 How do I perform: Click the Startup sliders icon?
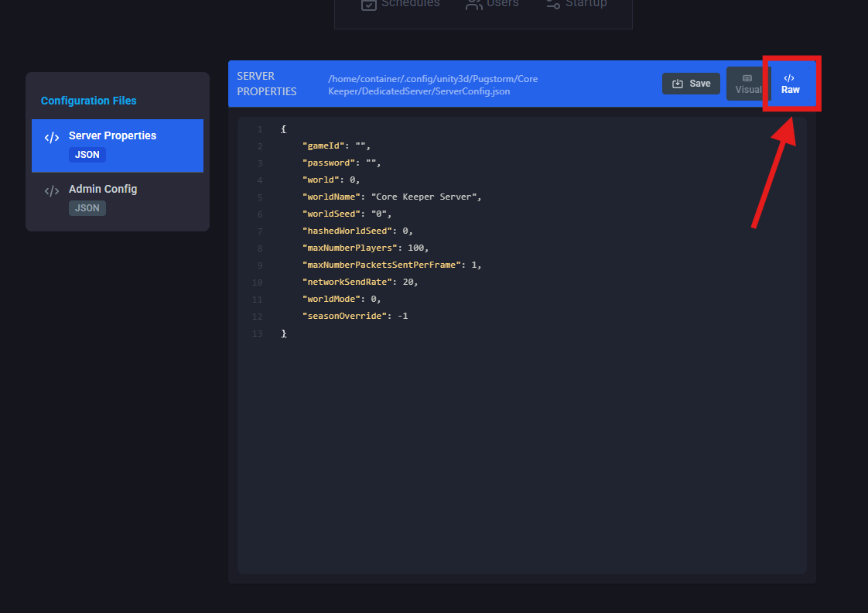553,5
